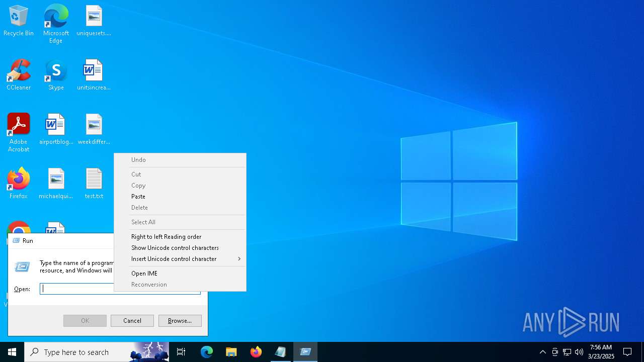The image size is (644, 362).
Task: Select the unitsincrea Word document icon
Action: tap(94, 75)
